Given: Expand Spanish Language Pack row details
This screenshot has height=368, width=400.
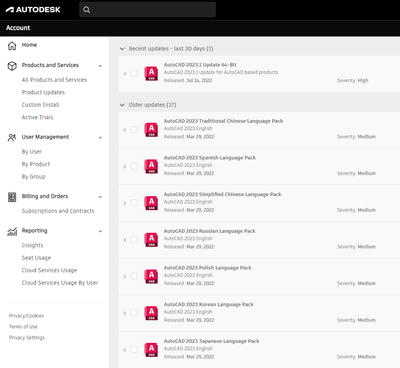Looking at the screenshot, I should click(125, 166).
